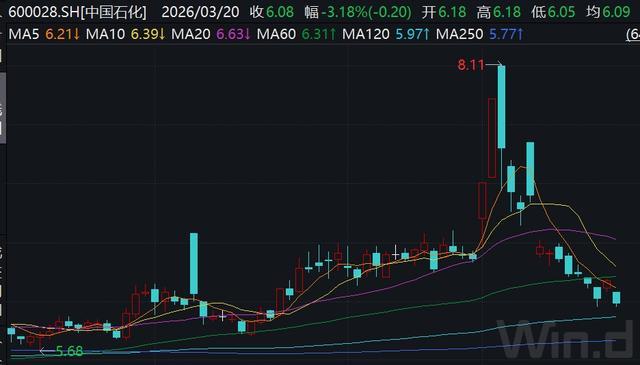Image resolution: width=640 pixels, height=365 pixels.
Task: Select the MA5 6.21 indicator label
Action: 44,34
